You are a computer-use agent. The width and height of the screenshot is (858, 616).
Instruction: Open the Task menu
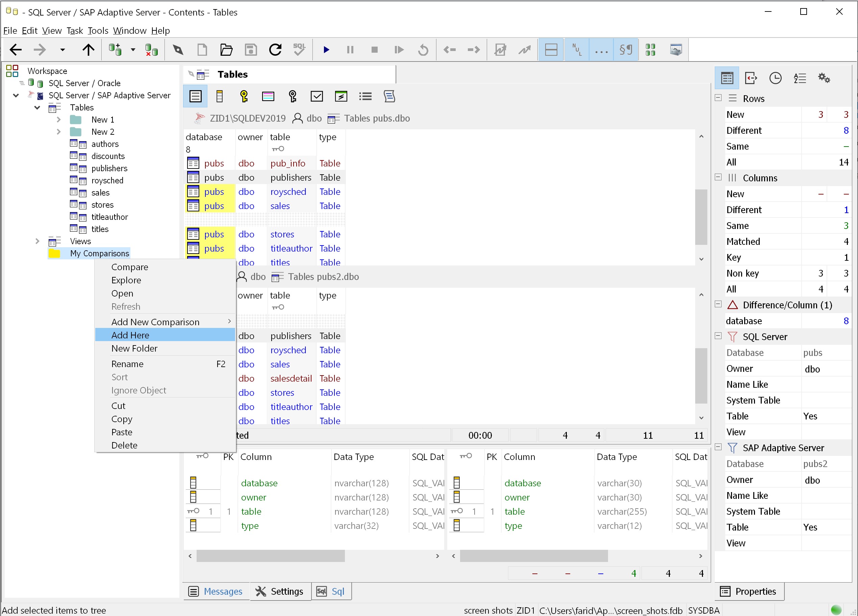point(75,31)
